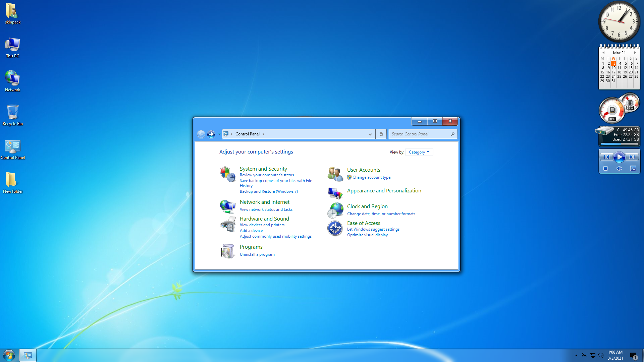644x362 pixels.
Task: Expand the chevron after Control Panel breadcrumb
Action: (x=263, y=134)
